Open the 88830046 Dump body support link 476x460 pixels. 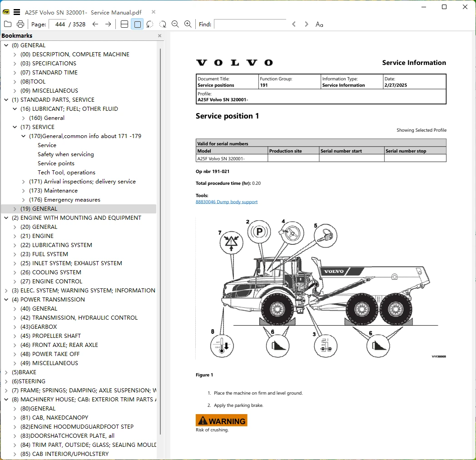point(227,202)
